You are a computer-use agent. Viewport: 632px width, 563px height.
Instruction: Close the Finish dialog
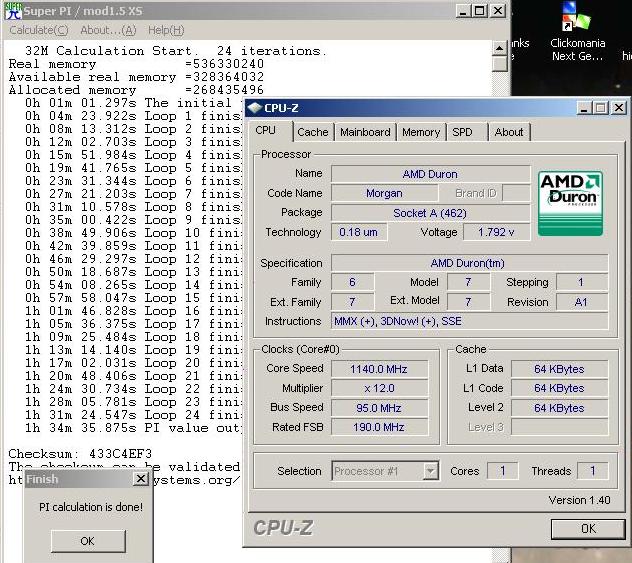pyautogui.click(x=141, y=479)
